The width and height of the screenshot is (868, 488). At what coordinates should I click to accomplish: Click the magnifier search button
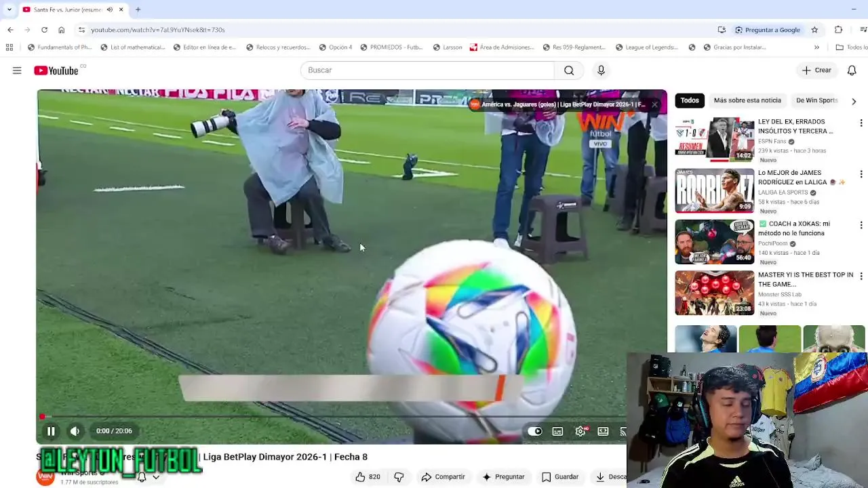tap(569, 70)
